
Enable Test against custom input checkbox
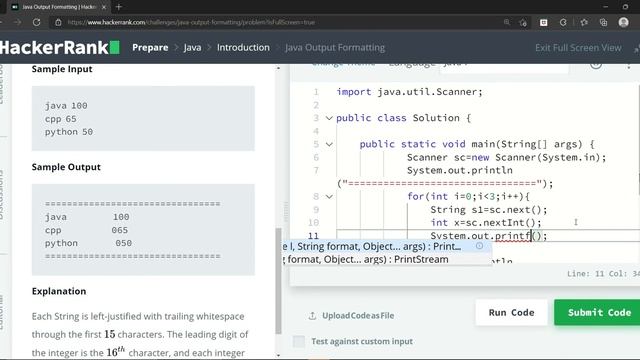299,341
